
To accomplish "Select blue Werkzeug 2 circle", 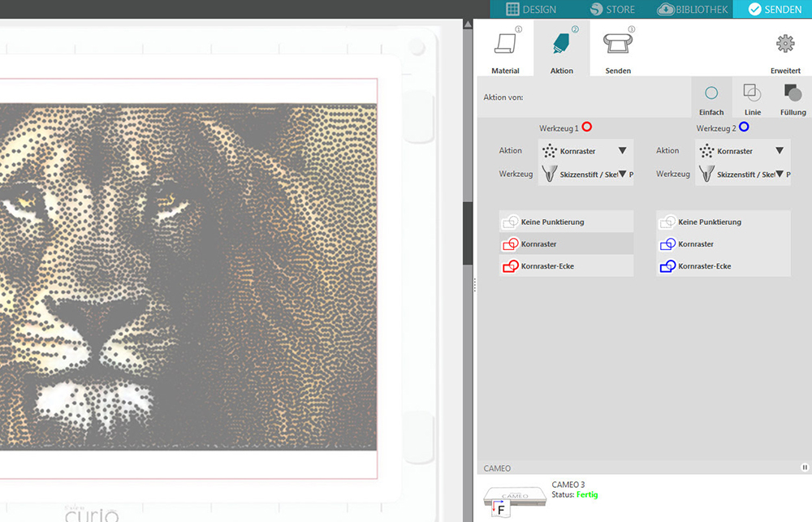I will (744, 127).
